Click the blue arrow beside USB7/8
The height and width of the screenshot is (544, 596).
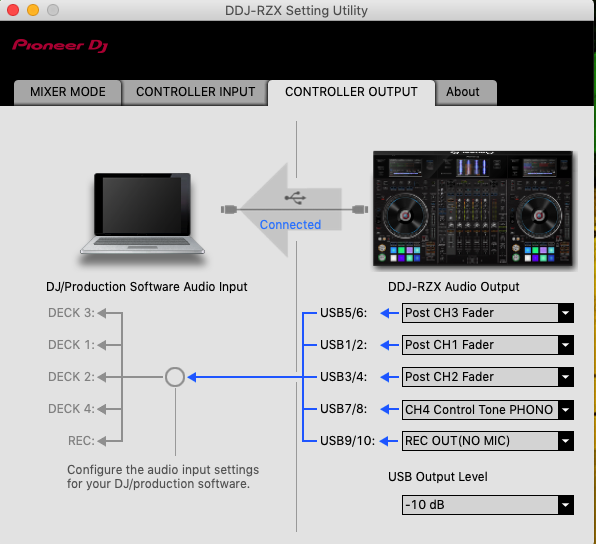(389, 409)
